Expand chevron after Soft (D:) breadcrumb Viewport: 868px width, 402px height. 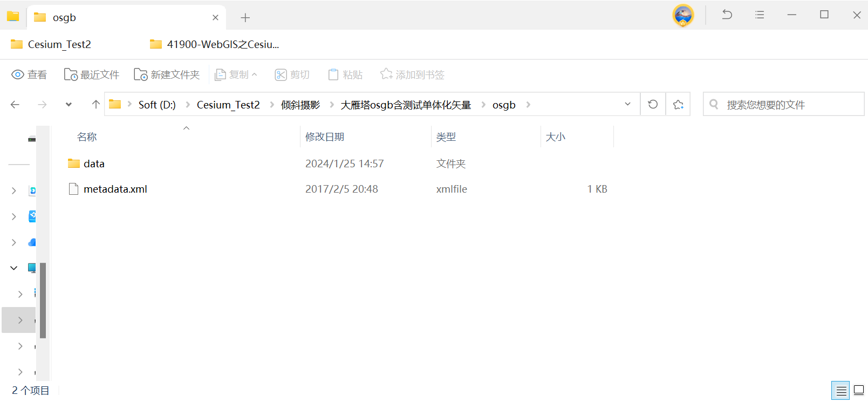(188, 105)
